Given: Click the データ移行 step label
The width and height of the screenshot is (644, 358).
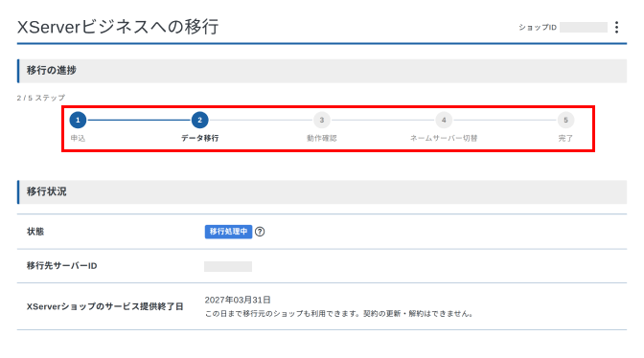Looking at the screenshot, I should coord(200,138).
